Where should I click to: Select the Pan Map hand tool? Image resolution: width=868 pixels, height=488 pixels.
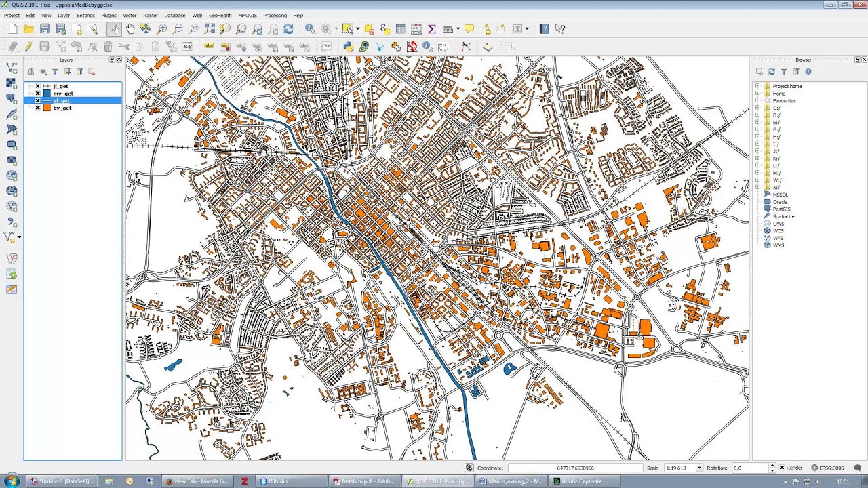pyautogui.click(x=130, y=29)
